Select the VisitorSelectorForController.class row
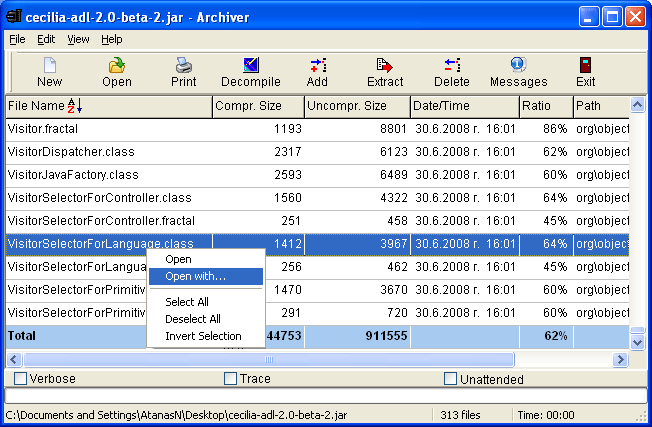Screen dimensions: 652x427 click(x=317, y=198)
